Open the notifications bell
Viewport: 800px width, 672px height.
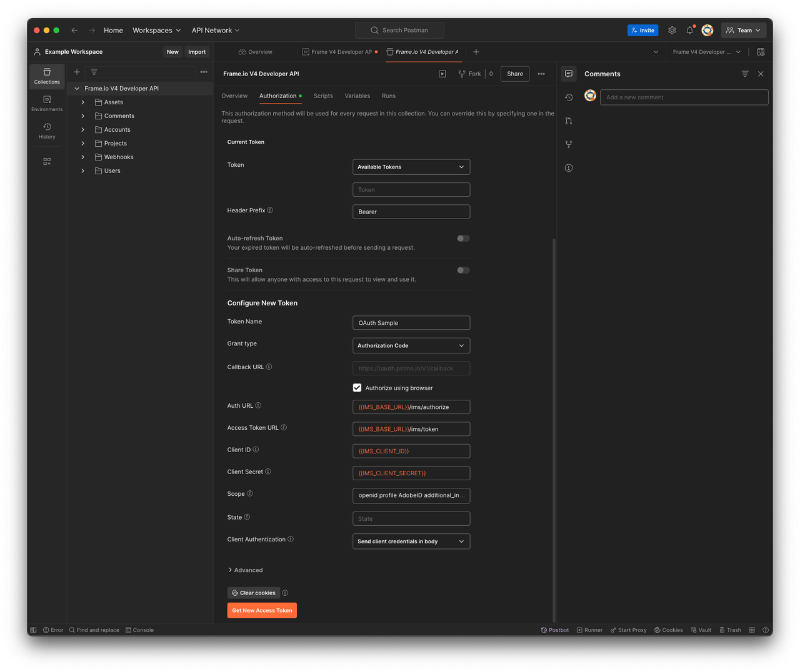point(690,30)
